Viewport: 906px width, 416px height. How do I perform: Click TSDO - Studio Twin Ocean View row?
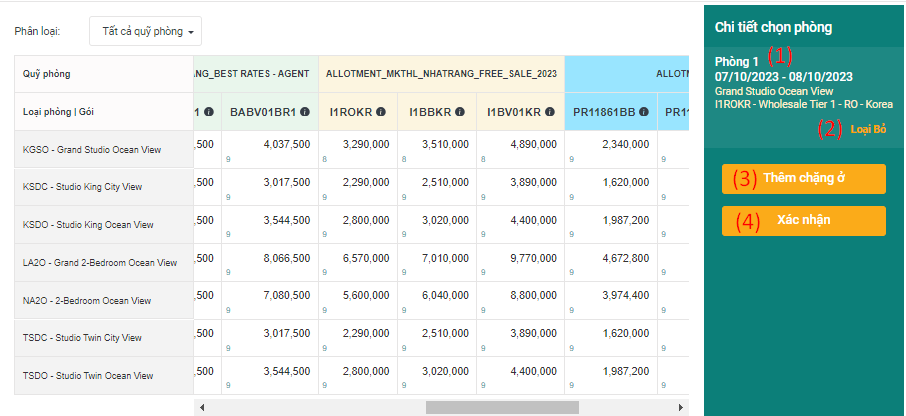point(104,376)
